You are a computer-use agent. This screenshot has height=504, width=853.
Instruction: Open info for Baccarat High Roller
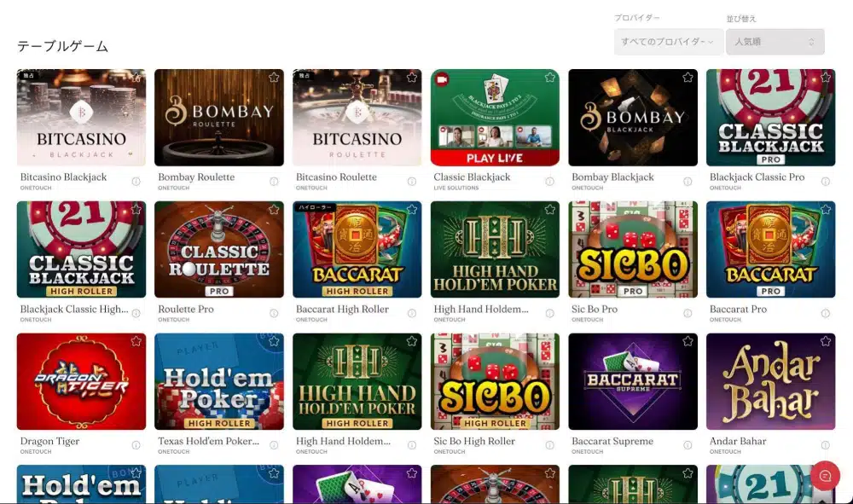(412, 313)
